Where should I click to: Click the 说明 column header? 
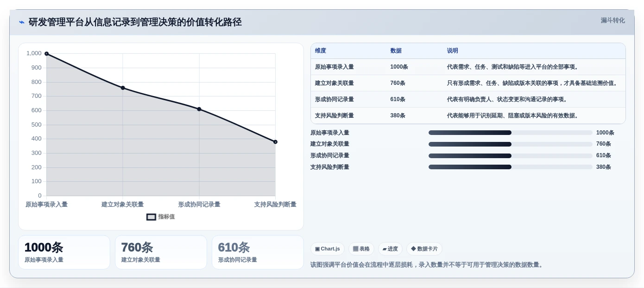(453, 51)
